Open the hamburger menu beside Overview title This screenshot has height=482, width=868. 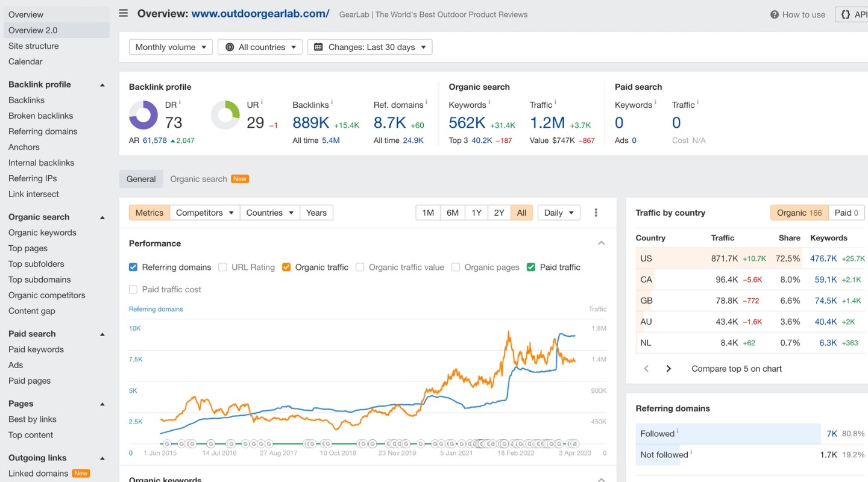coord(124,13)
